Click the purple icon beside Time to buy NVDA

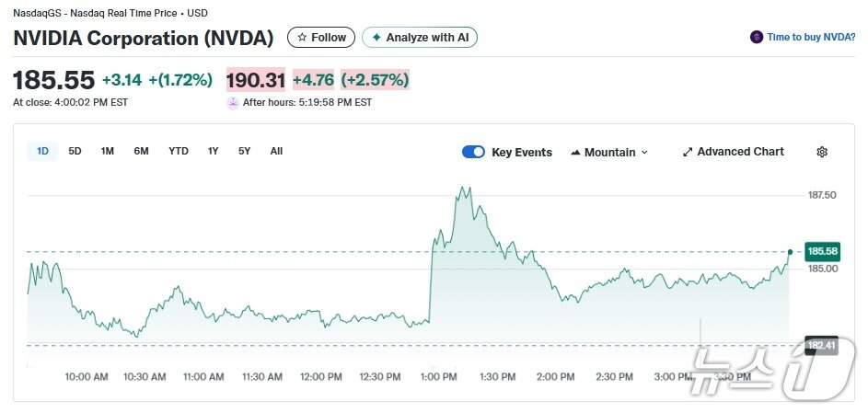click(757, 38)
